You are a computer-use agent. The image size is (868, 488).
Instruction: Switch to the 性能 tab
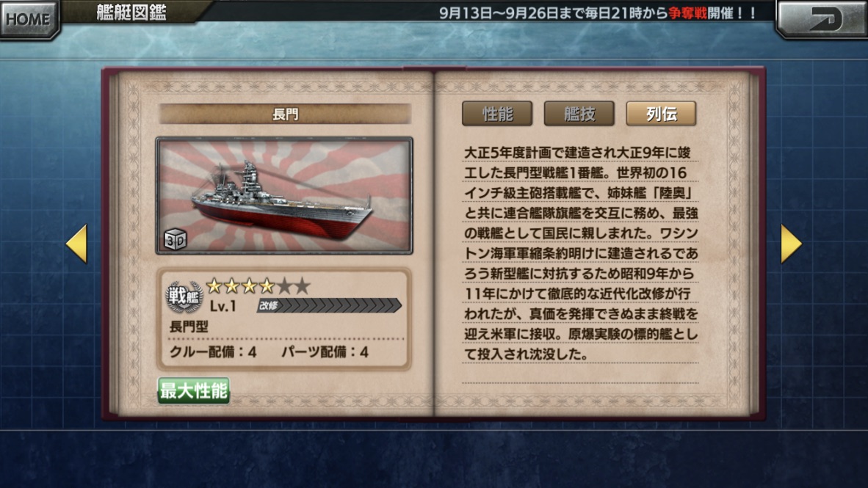tap(497, 114)
